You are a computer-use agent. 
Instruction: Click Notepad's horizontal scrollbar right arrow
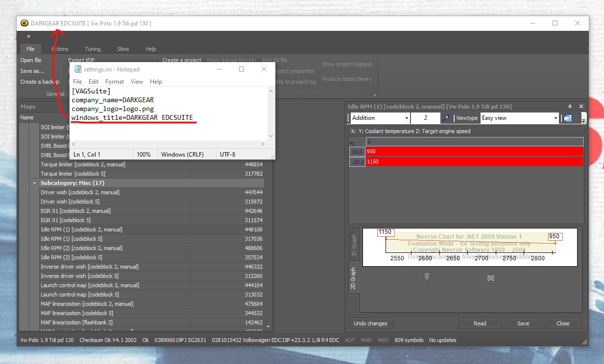(x=263, y=144)
